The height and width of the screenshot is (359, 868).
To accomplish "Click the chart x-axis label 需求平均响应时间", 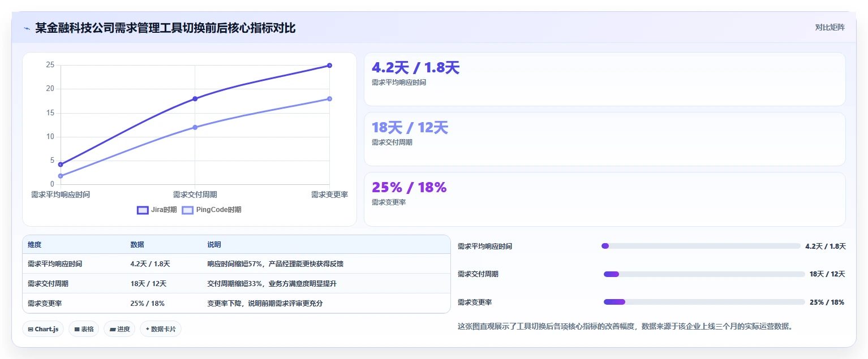I will click(61, 194).
